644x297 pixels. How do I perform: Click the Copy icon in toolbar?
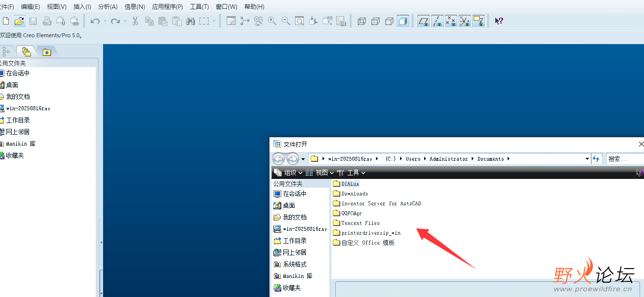149,21
